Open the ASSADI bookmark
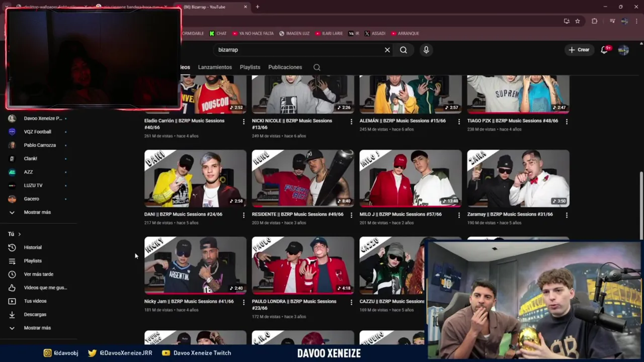The height and width of the screenshot is (362, 644). tap(375, 34)
